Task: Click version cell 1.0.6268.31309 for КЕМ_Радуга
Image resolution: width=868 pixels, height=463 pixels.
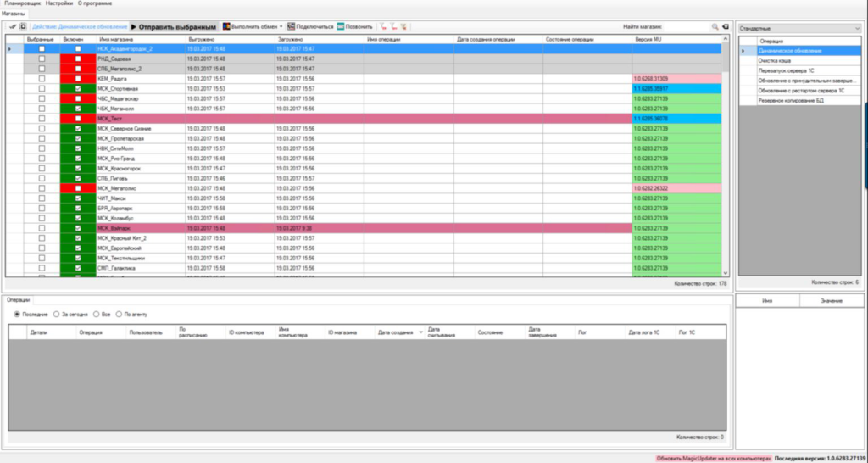Action: pos(677,79)
